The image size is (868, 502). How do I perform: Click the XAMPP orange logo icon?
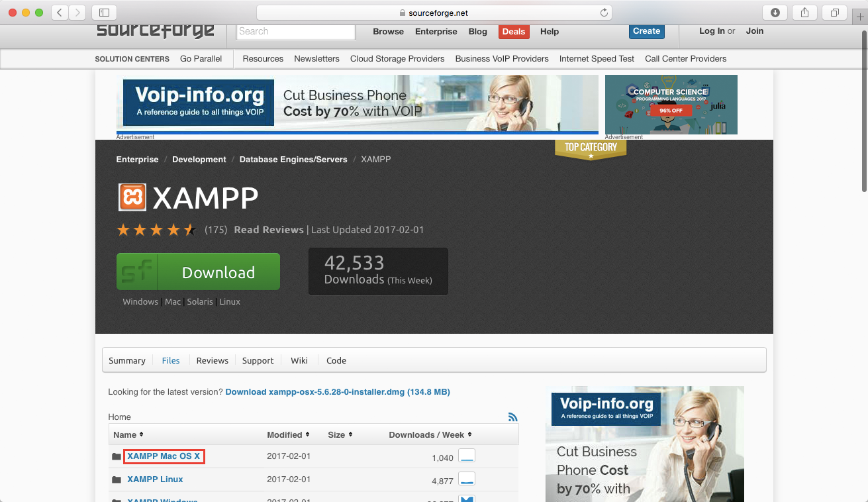132,197
